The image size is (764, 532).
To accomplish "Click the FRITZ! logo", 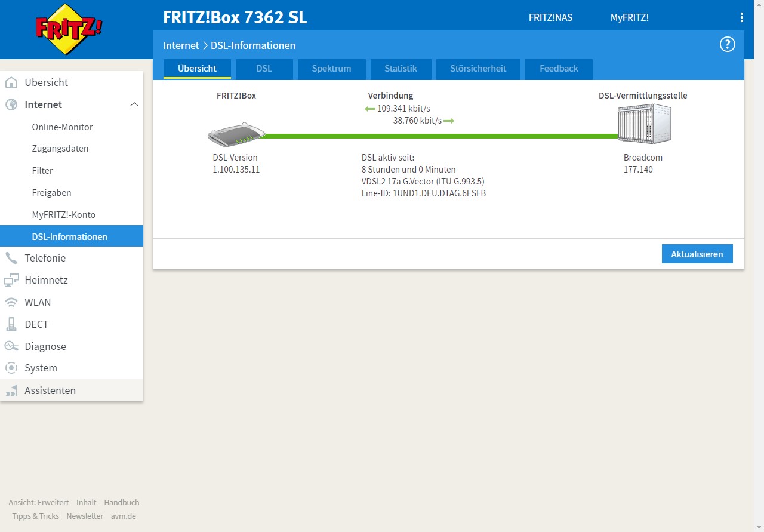I will (69, 29).
